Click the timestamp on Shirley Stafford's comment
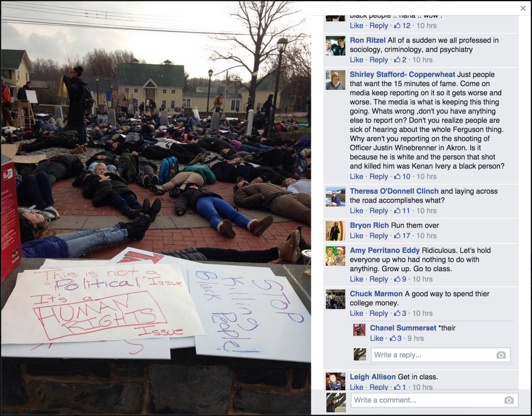 (x=426, y=176)
